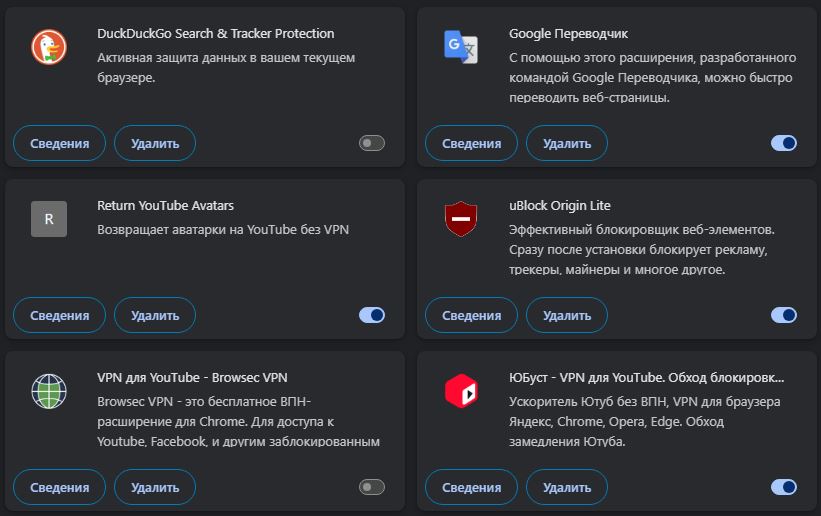Turn off Return YouTube Avatars toggle
This screenshot has width=821, height=516.
click(372, 315)
